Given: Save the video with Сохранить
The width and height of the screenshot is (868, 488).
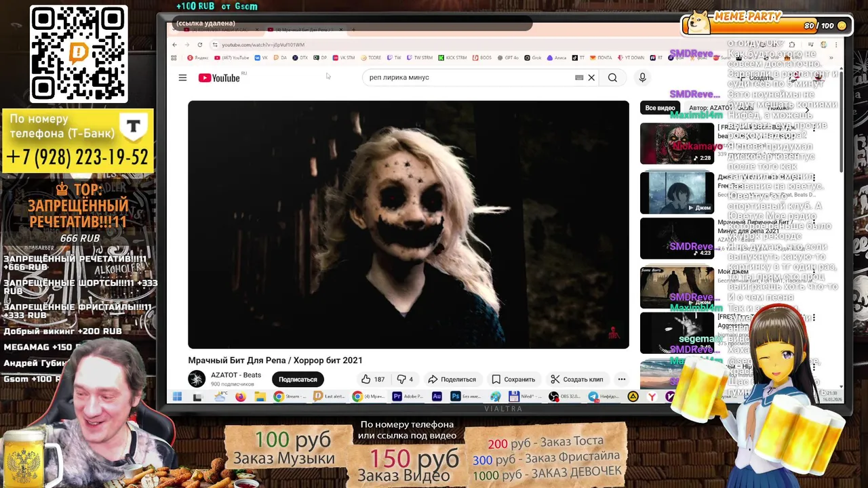Looking at the screenshot, I should 513,379.
